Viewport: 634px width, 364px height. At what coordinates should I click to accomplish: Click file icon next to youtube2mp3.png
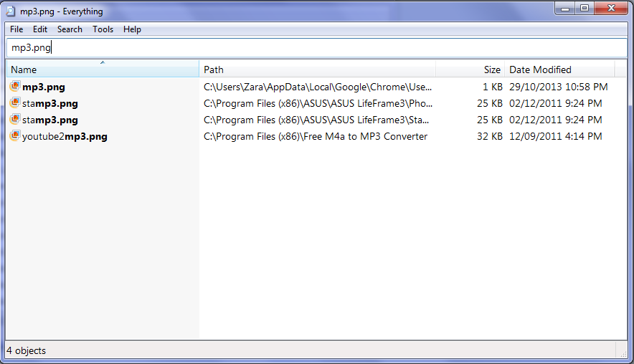[15, 135]
